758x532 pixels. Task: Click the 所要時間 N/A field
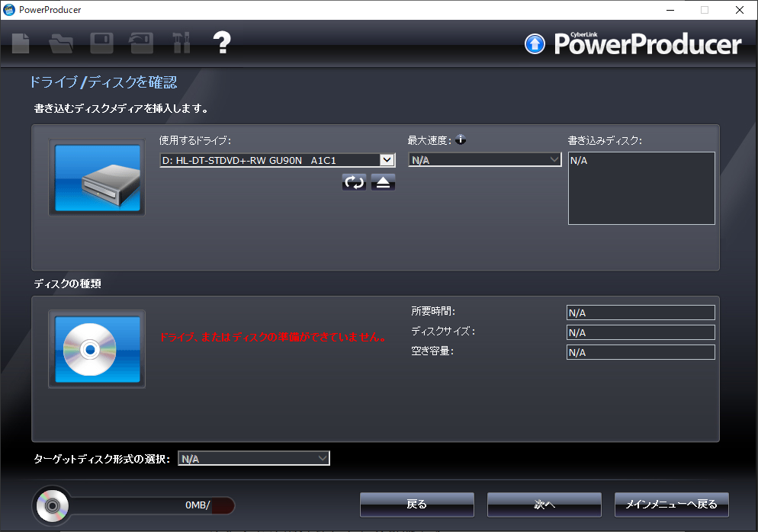pos(641,312)
